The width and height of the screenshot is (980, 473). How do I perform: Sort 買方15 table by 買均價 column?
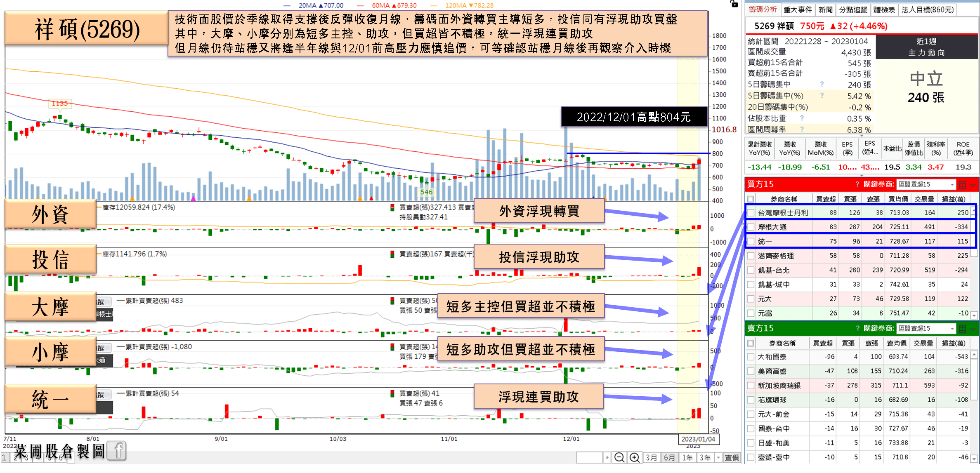point(897,199)
